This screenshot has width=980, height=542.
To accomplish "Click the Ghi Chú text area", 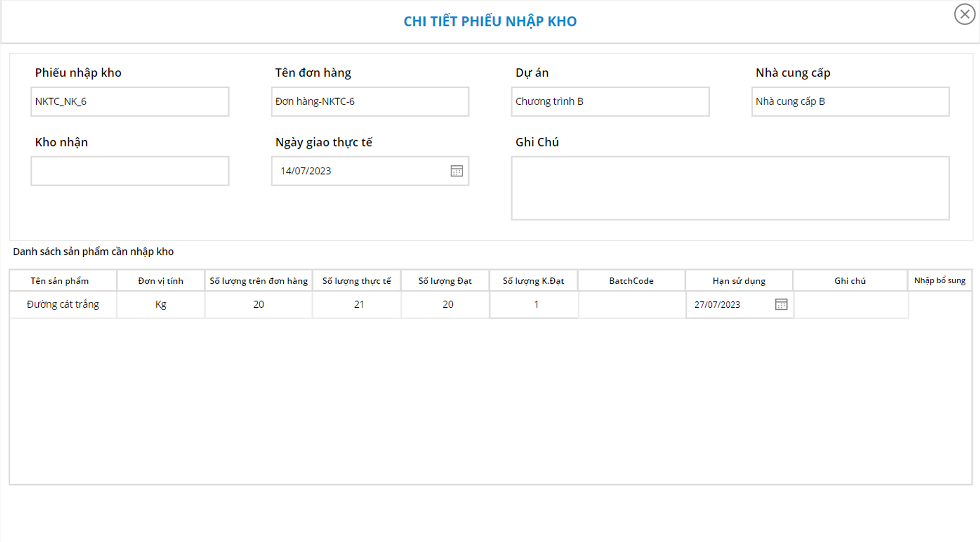I will tap(730, 188).
